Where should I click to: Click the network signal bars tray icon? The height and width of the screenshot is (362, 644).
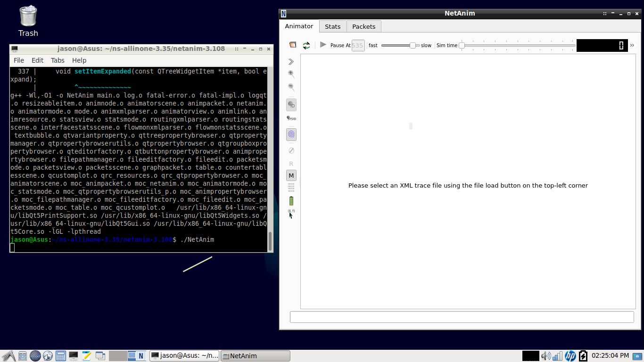[x=558, y=356]
